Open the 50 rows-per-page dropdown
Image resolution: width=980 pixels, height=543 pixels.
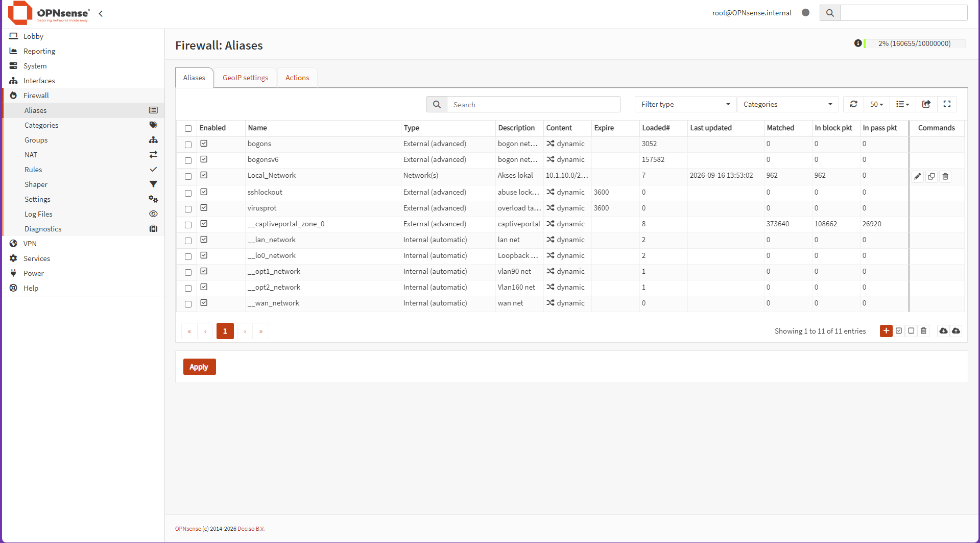(x=876, y=104)
